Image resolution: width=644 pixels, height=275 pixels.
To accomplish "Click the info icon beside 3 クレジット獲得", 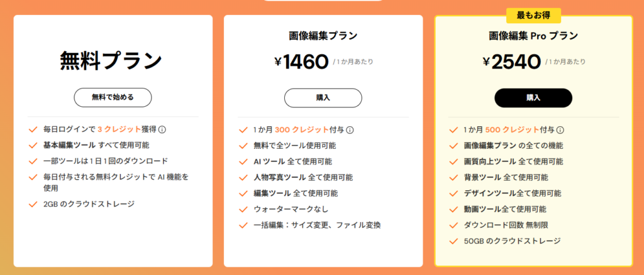I will point(162,129).
